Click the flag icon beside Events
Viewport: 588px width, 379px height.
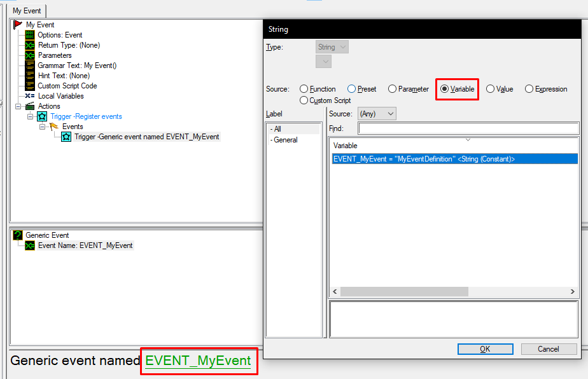54,127
